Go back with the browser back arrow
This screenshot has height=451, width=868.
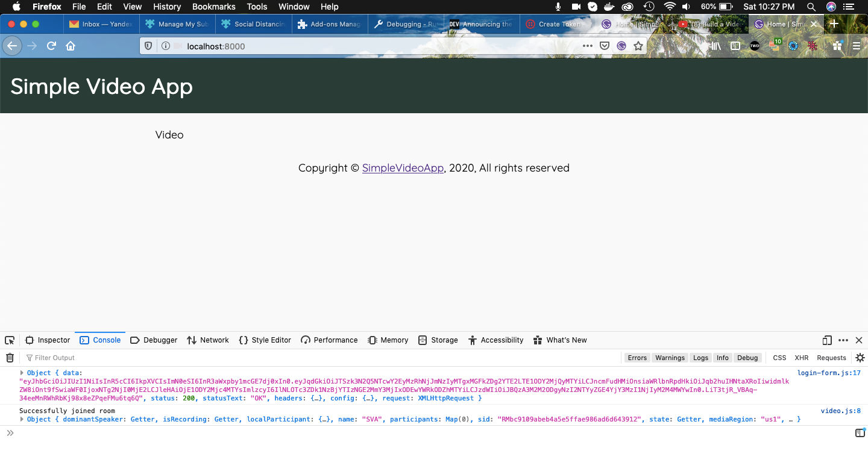(x=12, y=46)
